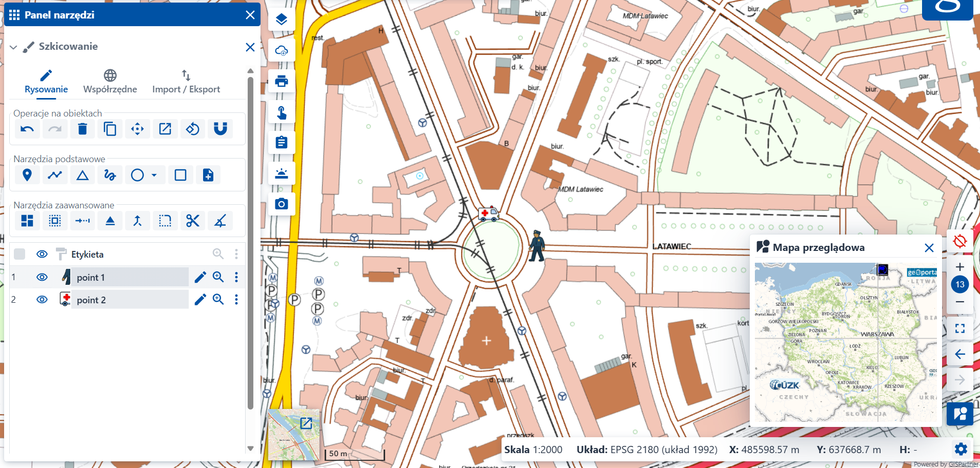Viewport: 980px width, 468px height.
Task: Open the Współrzędne tab
Action: pos(110,82)
